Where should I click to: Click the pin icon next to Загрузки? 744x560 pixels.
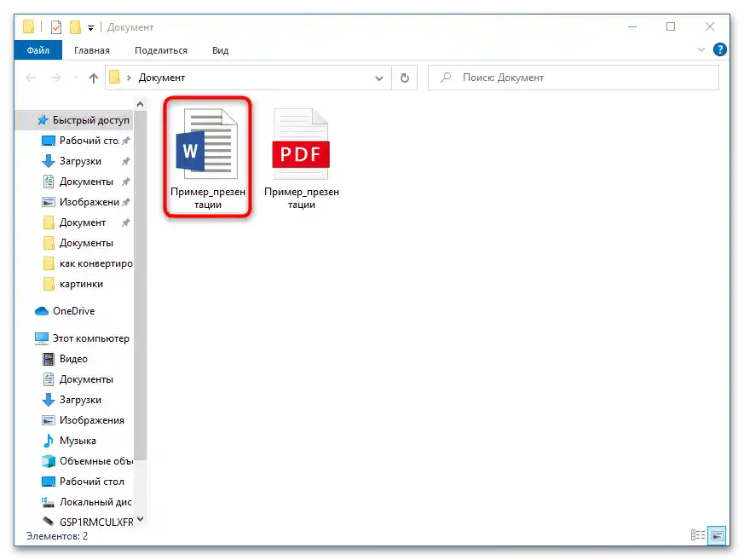click(x=125, y=161)
